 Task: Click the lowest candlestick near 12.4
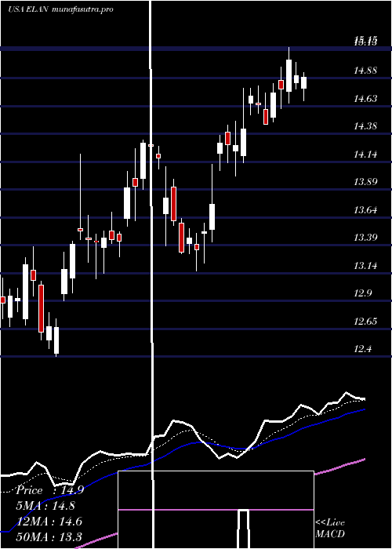56,338
